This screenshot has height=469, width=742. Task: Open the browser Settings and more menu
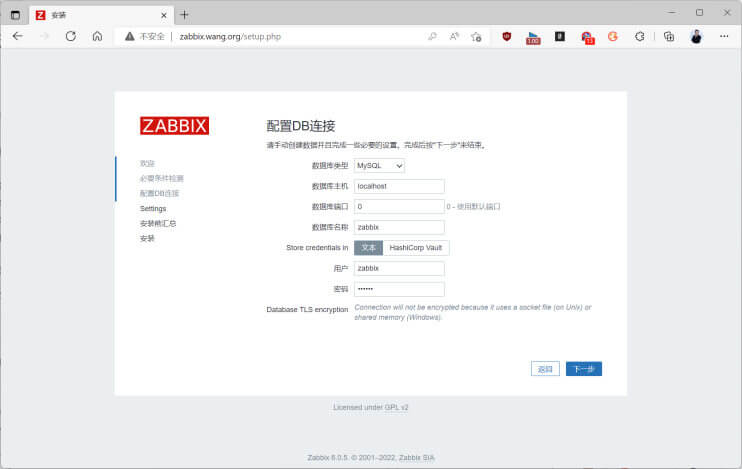(x=724, y=36)
